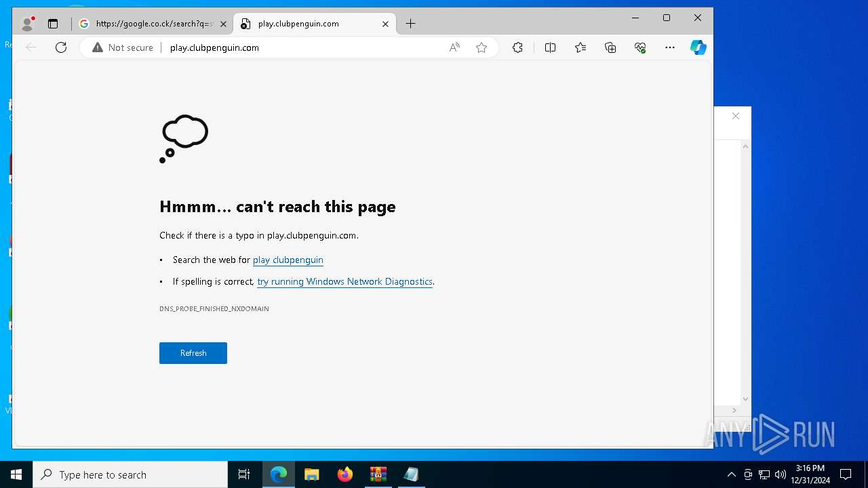Image resolution: width=868 pixels, height=488 pixels.
Task: Maximize the Edge window
Action: click(x=667, y=18)
